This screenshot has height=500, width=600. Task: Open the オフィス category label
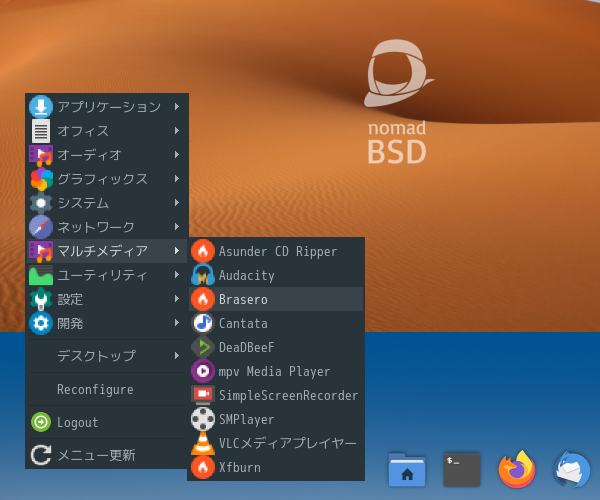tap(83, 131)
